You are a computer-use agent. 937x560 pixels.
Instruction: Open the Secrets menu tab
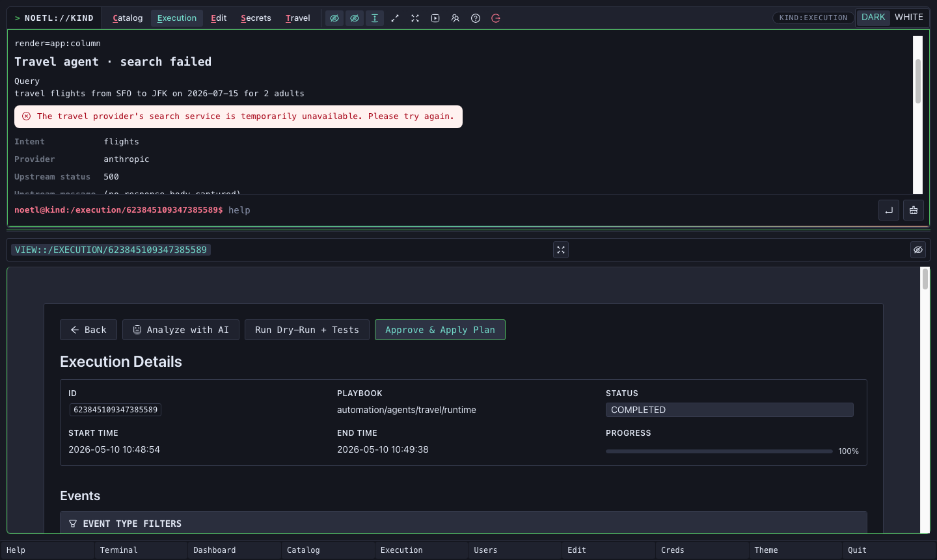coord(256,18)
